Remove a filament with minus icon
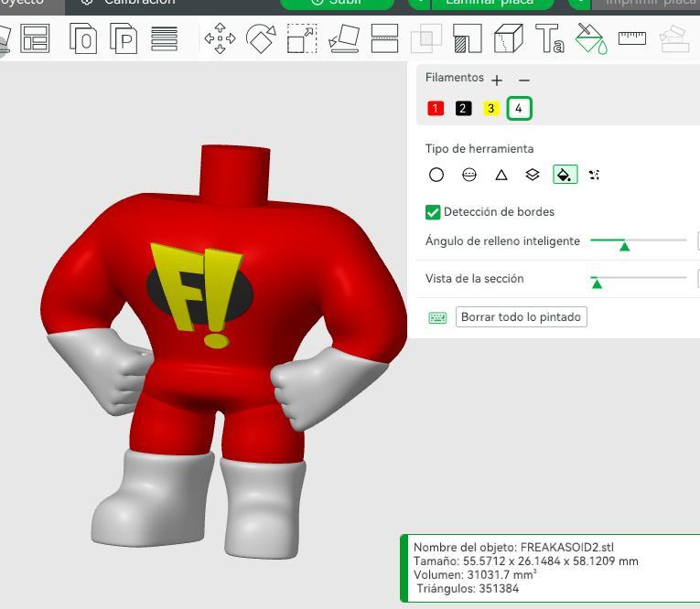 click(x=524, y=80)
